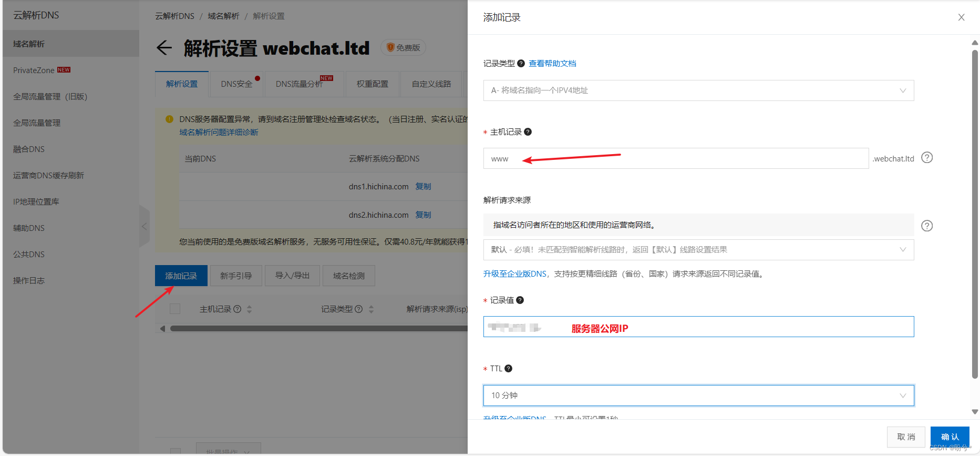The image size is (980, 456).
Task: Click the 新手引导 button
Action: click(236, 276)
